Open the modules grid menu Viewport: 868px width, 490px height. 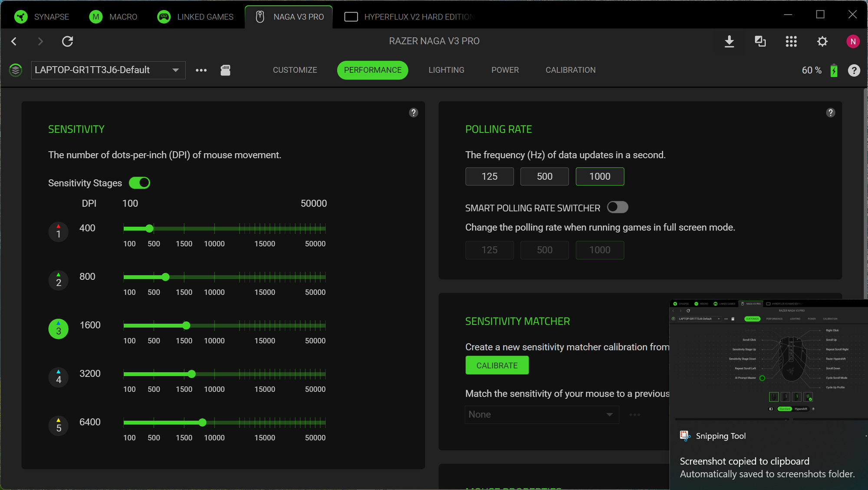[791, 41]
